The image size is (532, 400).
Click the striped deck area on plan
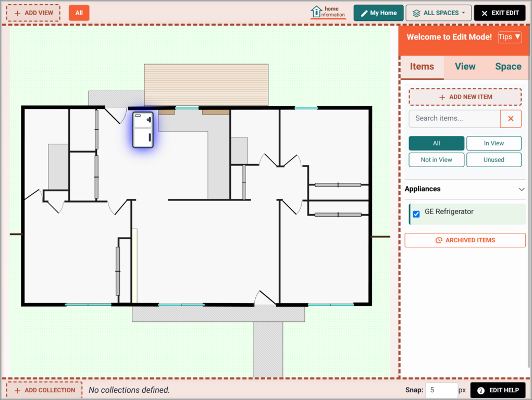(x=206, y=84)
